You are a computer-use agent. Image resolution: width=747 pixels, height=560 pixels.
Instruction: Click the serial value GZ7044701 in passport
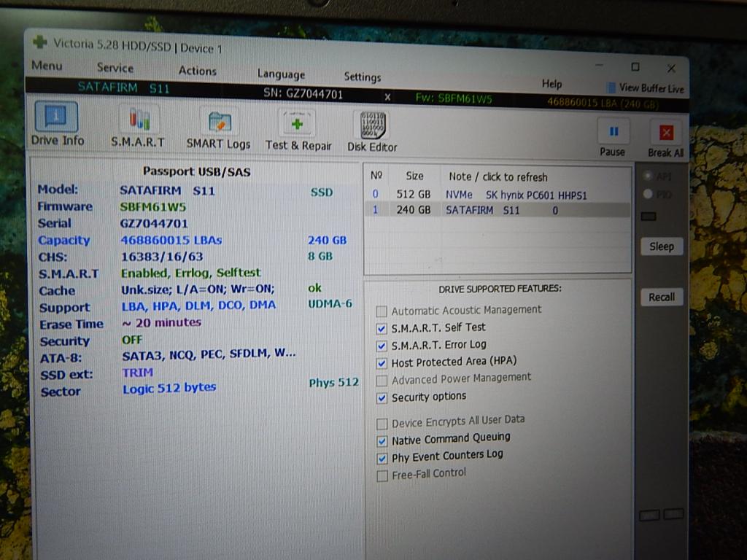pos(154,223)
